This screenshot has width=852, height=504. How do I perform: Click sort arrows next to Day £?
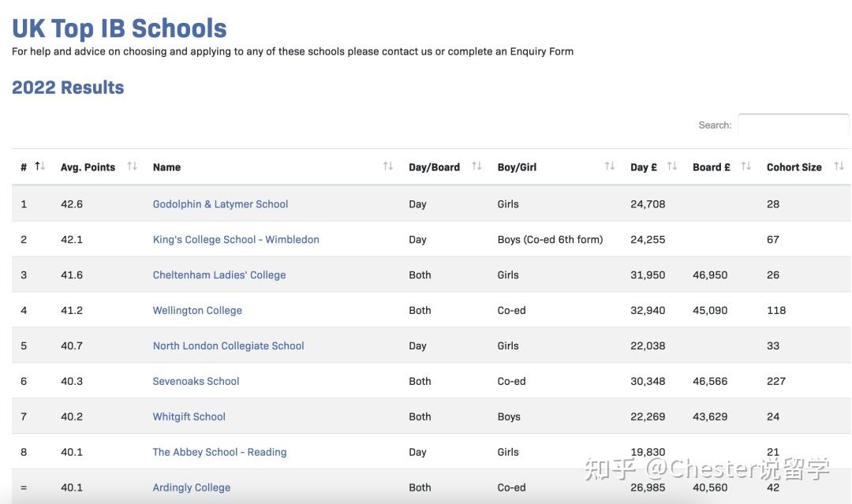[x=671, y=166]
